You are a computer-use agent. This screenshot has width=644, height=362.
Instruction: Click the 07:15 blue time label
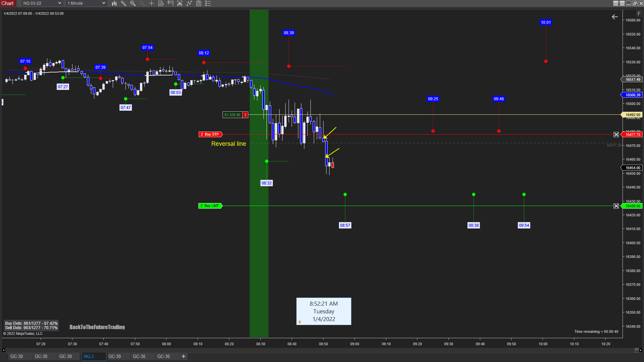(25, 61)
